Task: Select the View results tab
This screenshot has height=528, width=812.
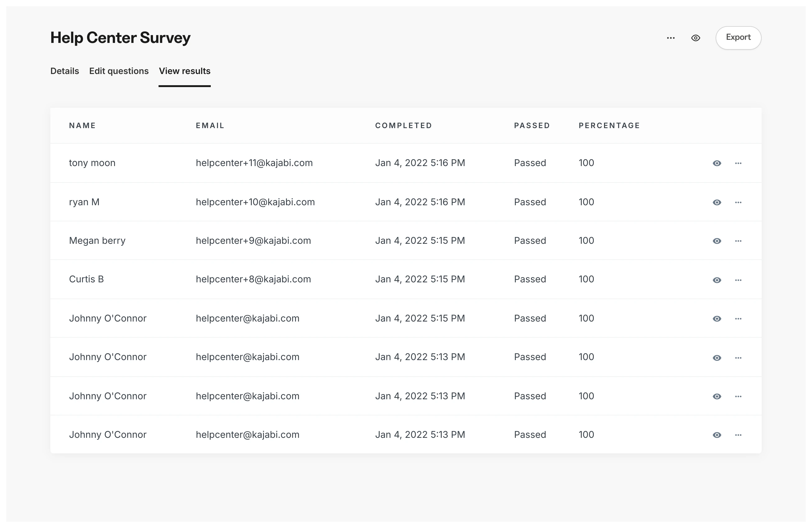Action: (x=185, y=71)
